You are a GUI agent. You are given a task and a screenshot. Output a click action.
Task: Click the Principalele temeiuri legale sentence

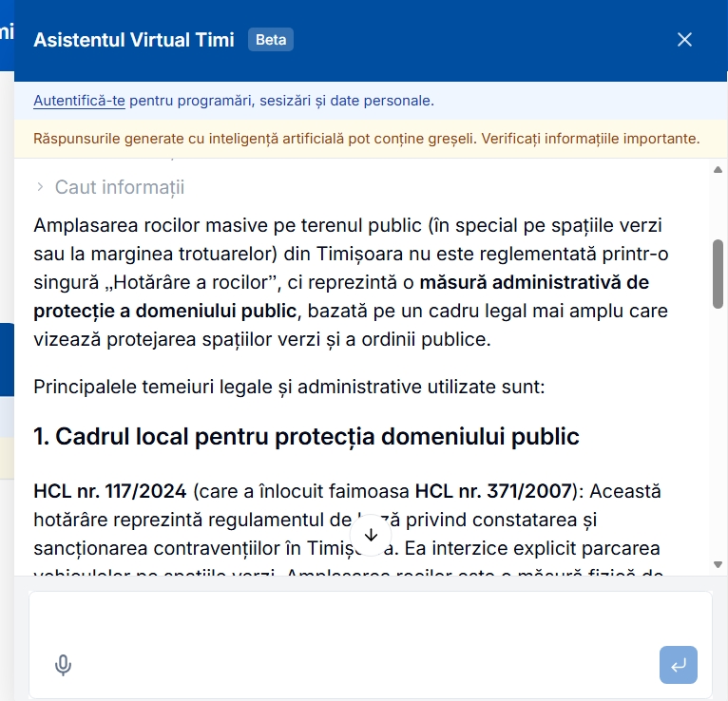point(288,386)
